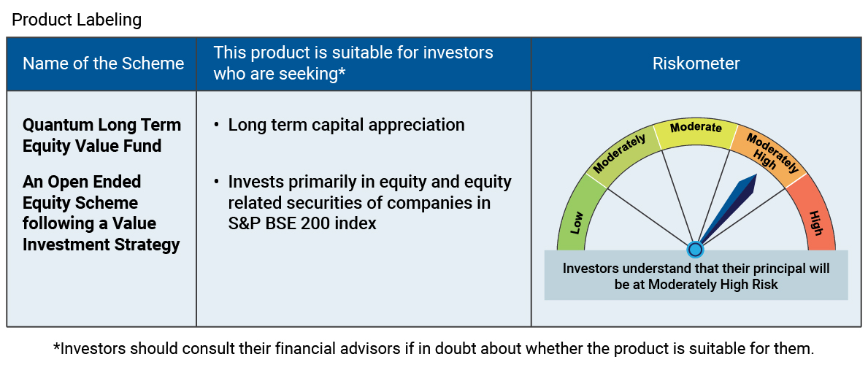Viewport: 868px width, 373px height.
Task: Click the financial advisors footnote text
Action: tap(434, 349)
